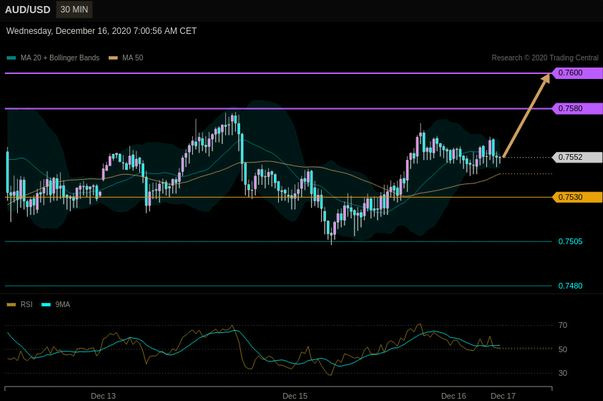
Task: Click the 0.7505 support level label
Action: click(570, 241)
